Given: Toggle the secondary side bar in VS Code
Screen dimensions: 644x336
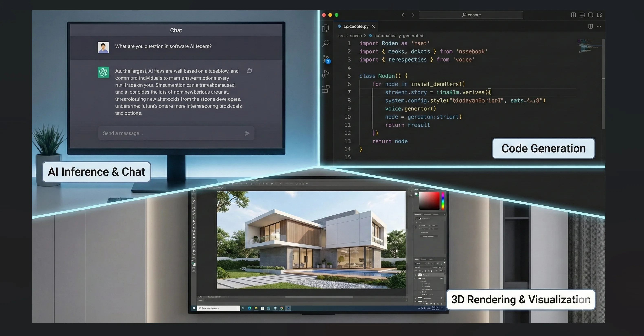Looking at the screenshot, I should [x=591, y=15].
